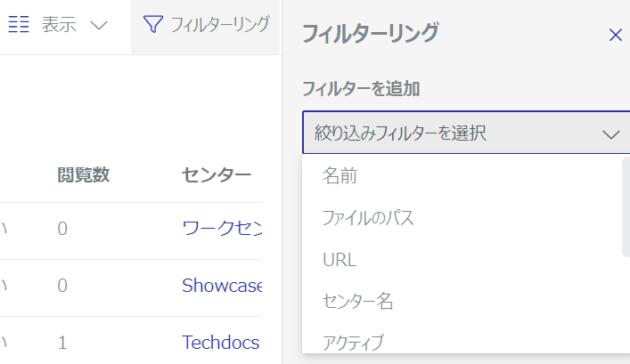The image size is (630, 364).
Task: Click the funnel filter icon
Action: click(x=152, y=25)
